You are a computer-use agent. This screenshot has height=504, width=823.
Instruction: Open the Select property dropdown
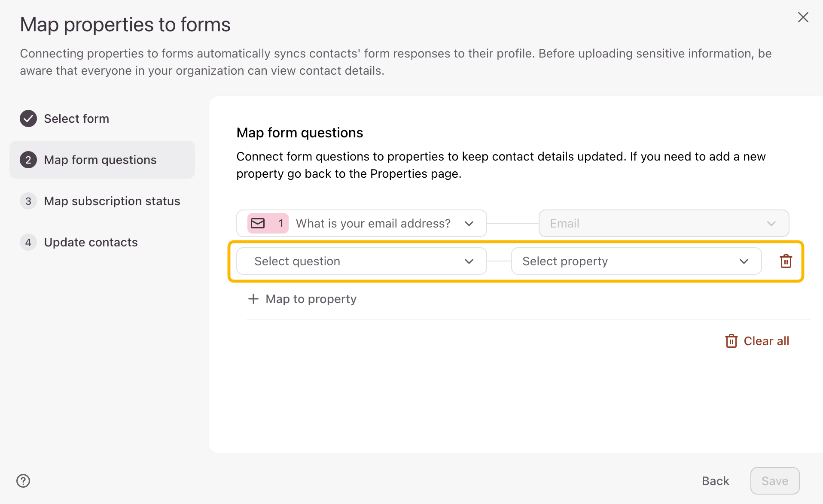(636, 261)
